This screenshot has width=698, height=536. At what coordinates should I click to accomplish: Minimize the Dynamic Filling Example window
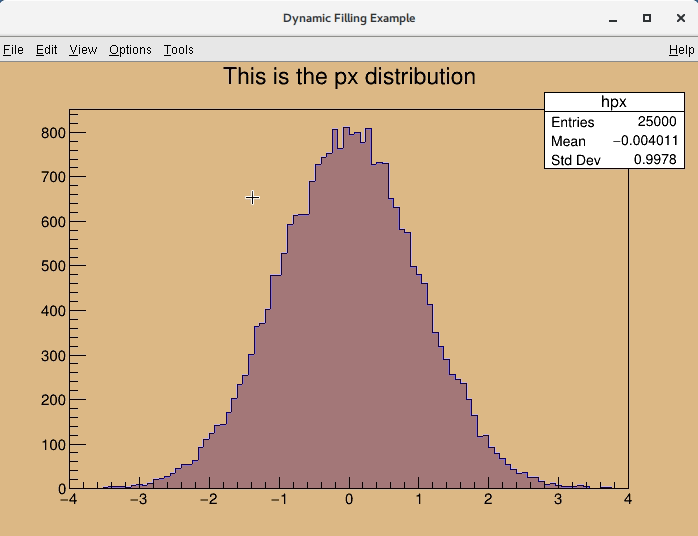point(613,18)
